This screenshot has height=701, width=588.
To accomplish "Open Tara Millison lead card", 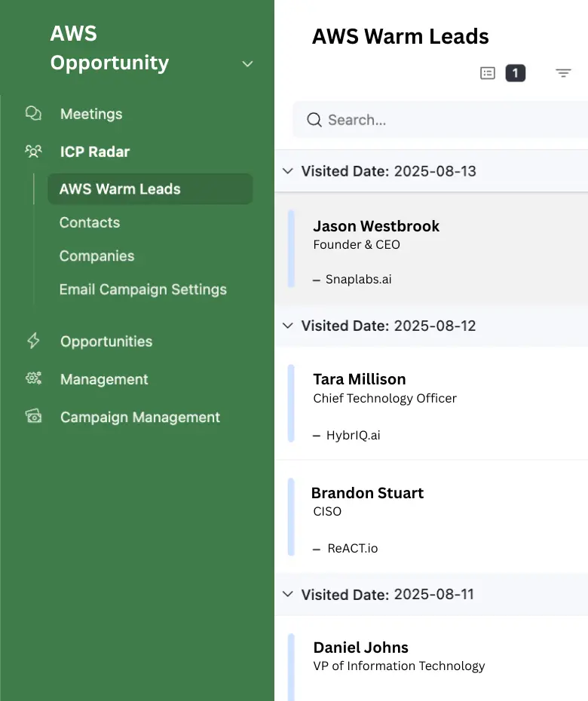I will (431, 403).
